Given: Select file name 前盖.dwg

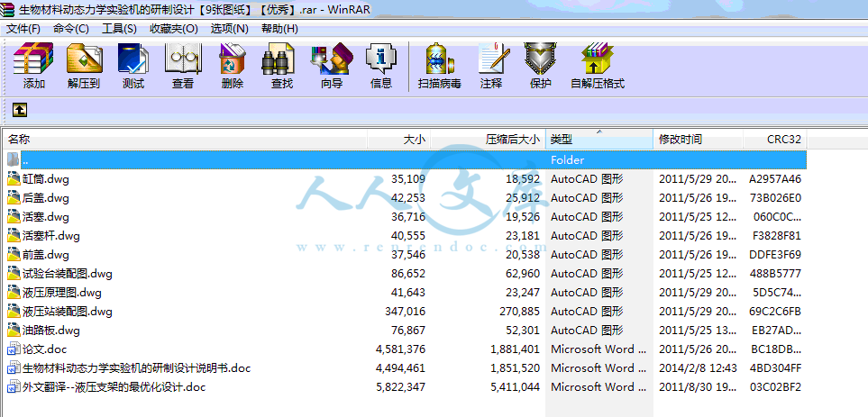Looking at the screenshot, I should (46, 254).
